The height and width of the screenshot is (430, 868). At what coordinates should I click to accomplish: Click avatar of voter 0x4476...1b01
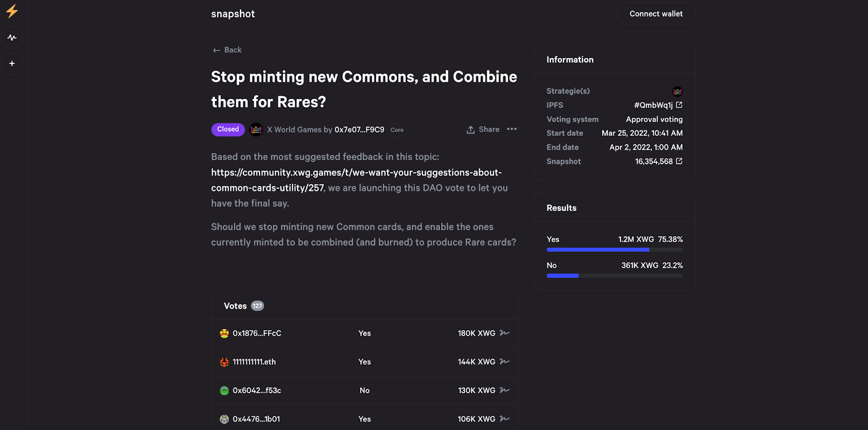(224, 419)
